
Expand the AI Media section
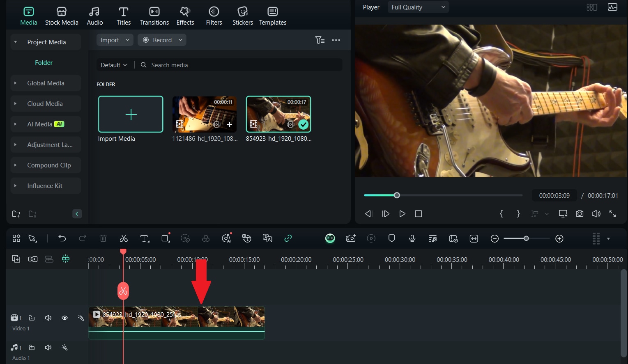(15, 124)
